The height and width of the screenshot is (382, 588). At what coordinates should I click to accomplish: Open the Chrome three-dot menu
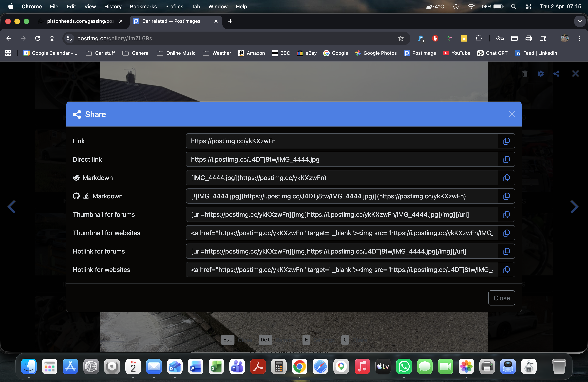pos(579,38)
